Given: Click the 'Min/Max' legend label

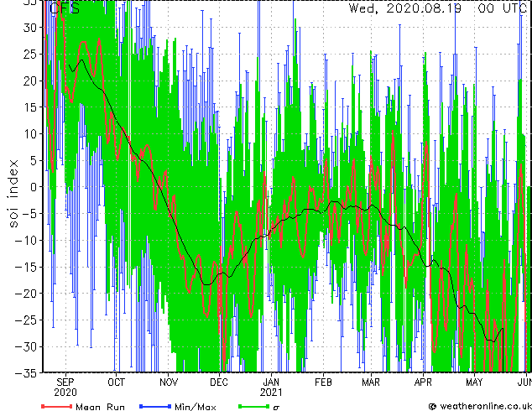Looking at the screenshot, I should (195, 407).
